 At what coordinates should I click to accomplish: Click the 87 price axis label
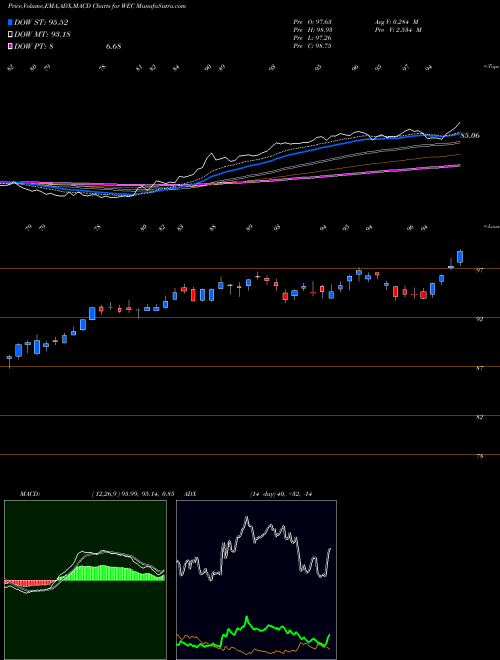[479, 368]
